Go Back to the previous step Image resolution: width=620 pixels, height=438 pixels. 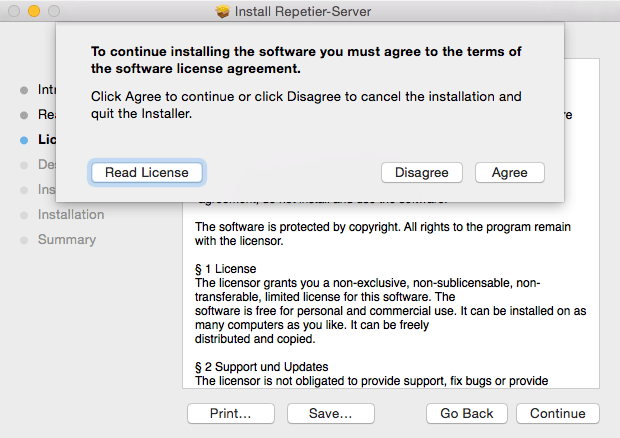(466, 413)
